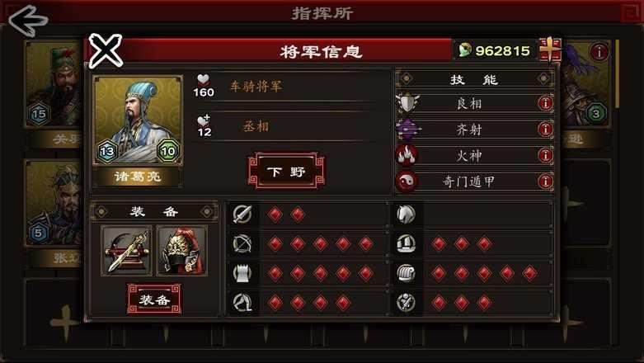Click the 诸葛亮 general portrait
644x363 pixels.
pyautogui.click(x=138, y=120)
